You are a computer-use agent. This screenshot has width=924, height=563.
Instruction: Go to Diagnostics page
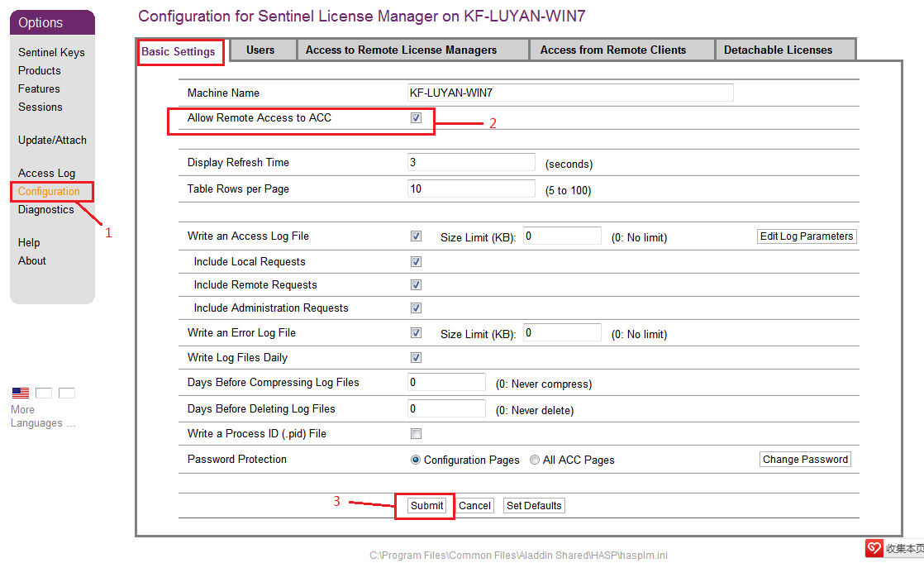(46, 210)
